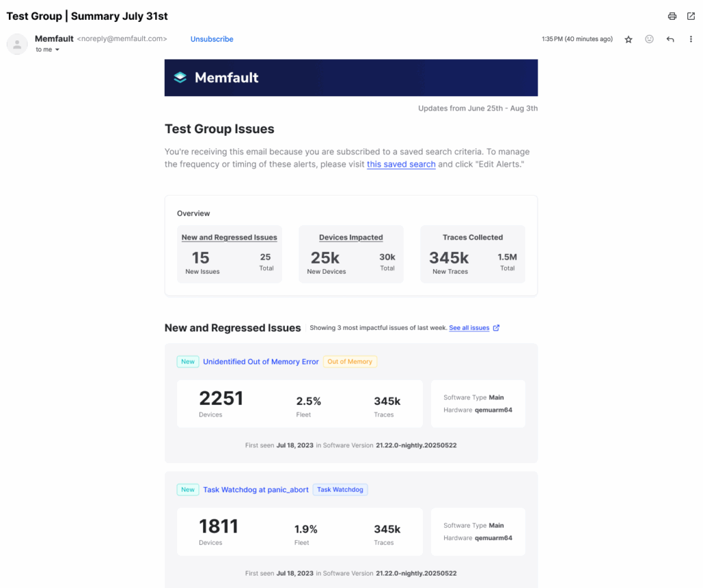Click the Task Watchdog tag
This screenshot has height=588, width=703.
[341, 489]
